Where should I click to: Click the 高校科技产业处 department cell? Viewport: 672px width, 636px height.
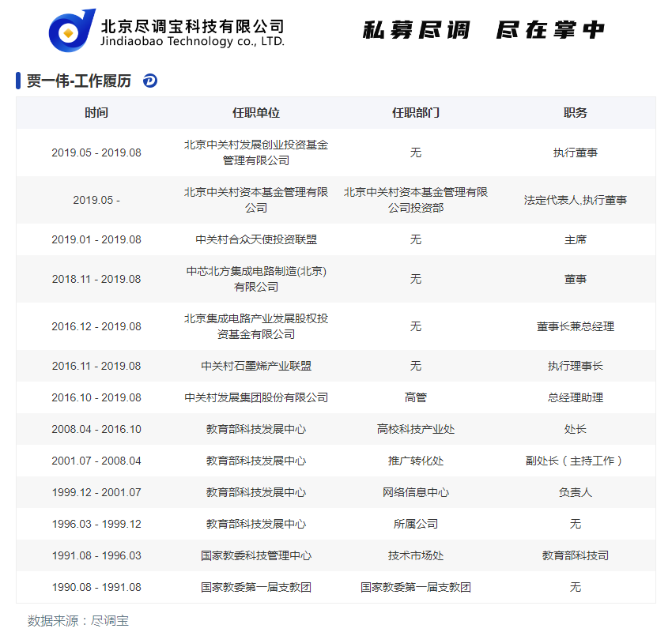click(x=416, y=429)
